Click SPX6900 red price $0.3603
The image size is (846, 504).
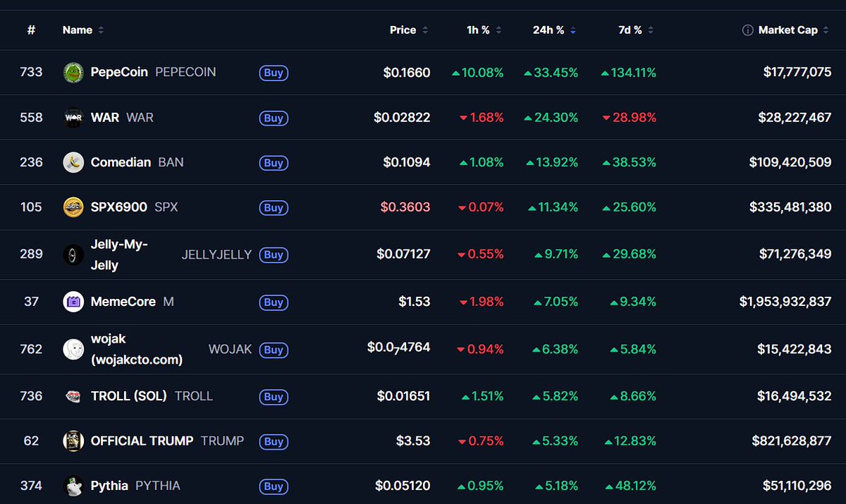405,207
